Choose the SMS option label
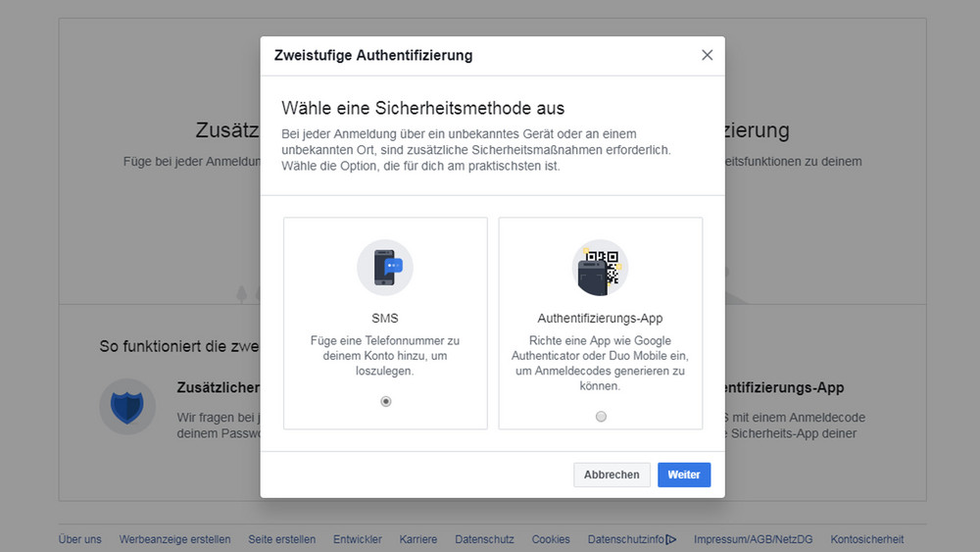Screen dimensions: 980x552 click(x=385, y=319)
